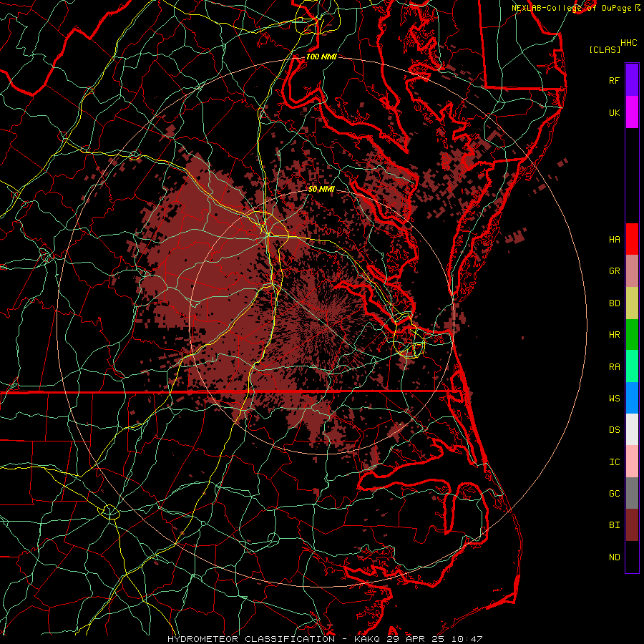The height and width of the screenshot is (644, 644).
Task: Click the [CLAS] units label
Action: 605,49
